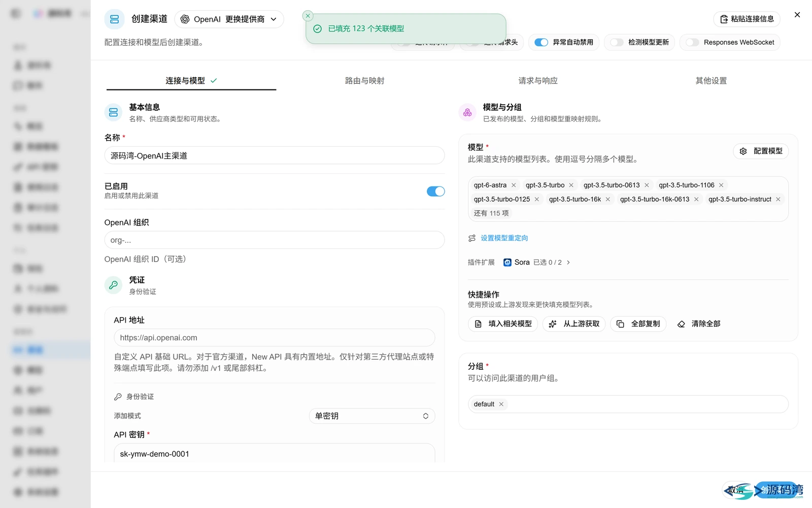Show the remaining 还有 115 项 models
This screenshot has width=812, height=508.
[491, 213]
